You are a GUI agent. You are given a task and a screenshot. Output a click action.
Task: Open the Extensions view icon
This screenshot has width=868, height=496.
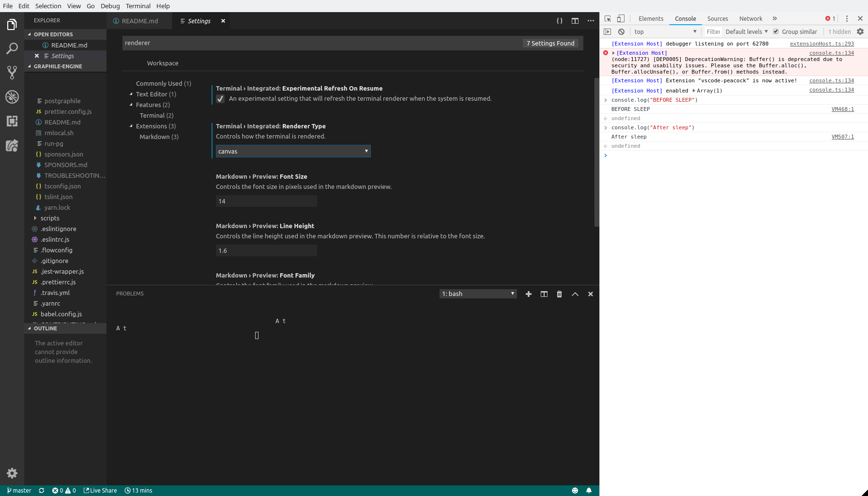12,121
